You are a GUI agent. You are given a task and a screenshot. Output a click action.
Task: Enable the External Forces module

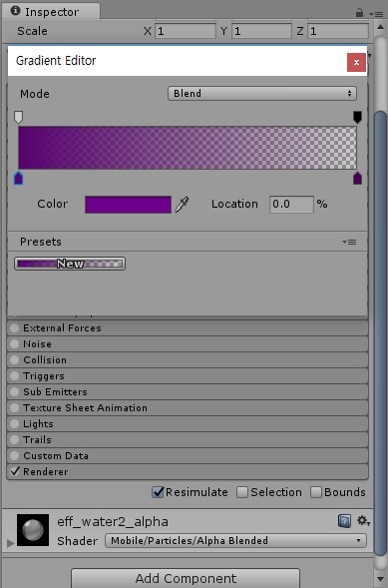coord(14,328)
